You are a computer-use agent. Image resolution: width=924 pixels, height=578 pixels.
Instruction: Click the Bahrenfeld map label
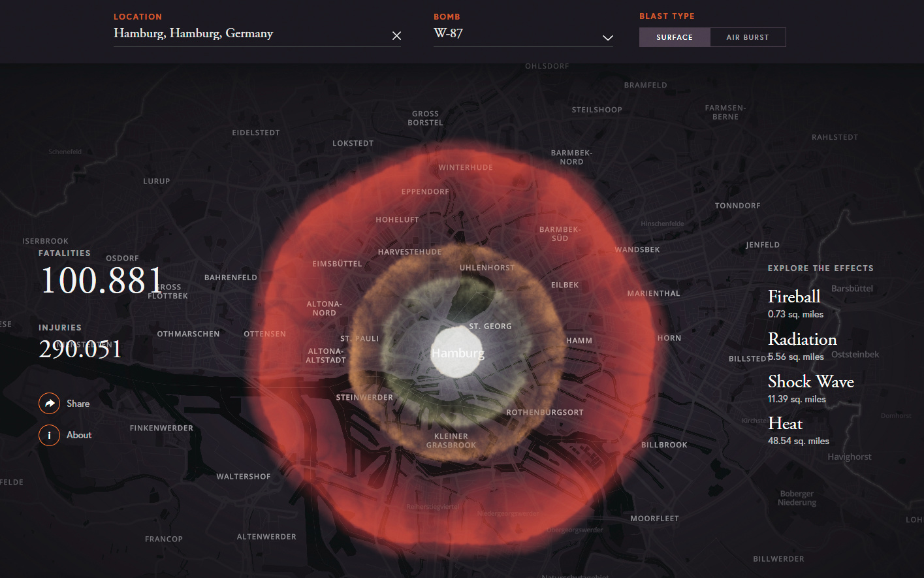(231, 278)
